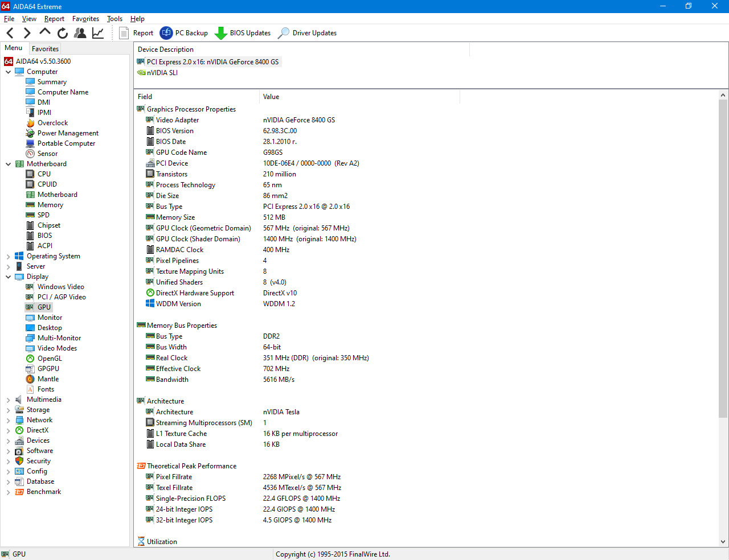Select the nVIDIA SLI device entry

point(162,73)
